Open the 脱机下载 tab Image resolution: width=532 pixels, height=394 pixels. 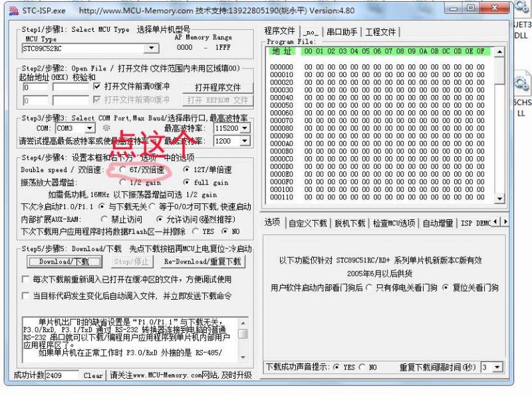click(350, 223)
